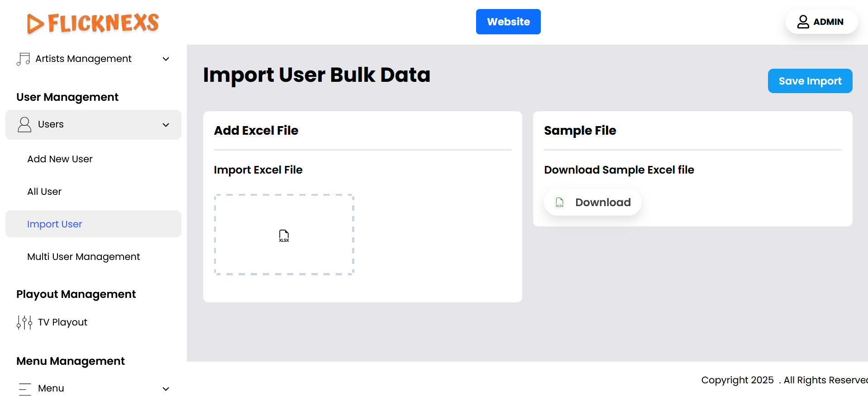Click the Users person icon in sidebar
Screen dimensions: 868x396
click(24, 125)
